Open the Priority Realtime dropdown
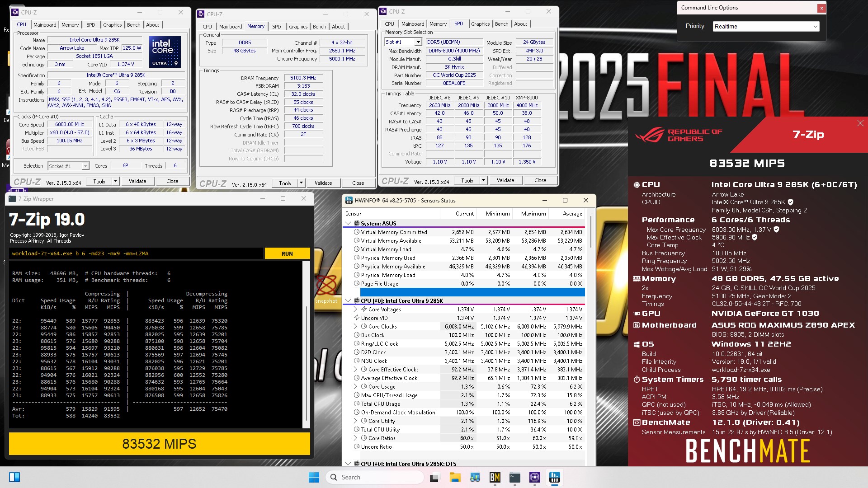 766,27
